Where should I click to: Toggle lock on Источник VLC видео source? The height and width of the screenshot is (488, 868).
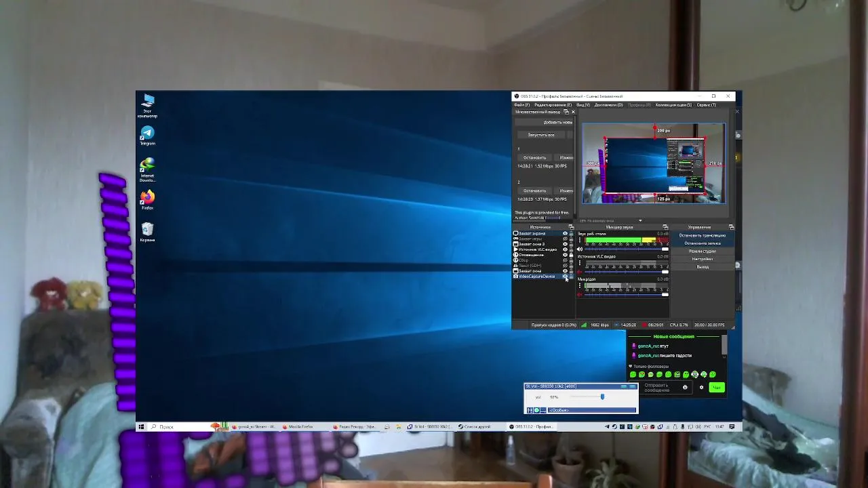[571, 249]
